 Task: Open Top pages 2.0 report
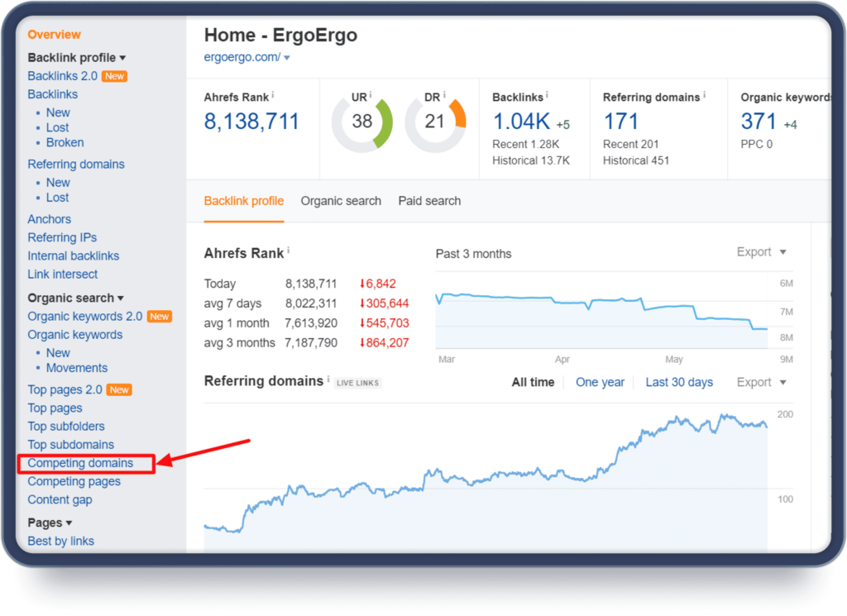click(65, 389)
